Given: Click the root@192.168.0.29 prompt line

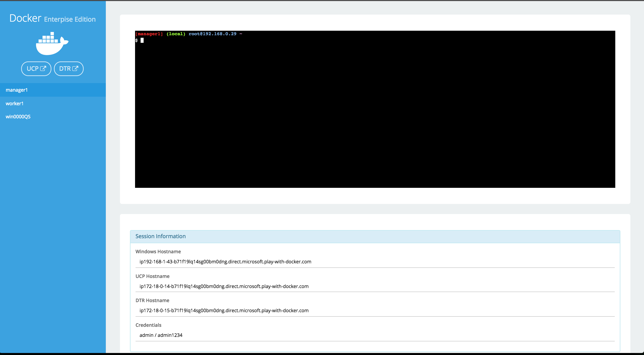Looking at the screenshot, I should 212,34.
